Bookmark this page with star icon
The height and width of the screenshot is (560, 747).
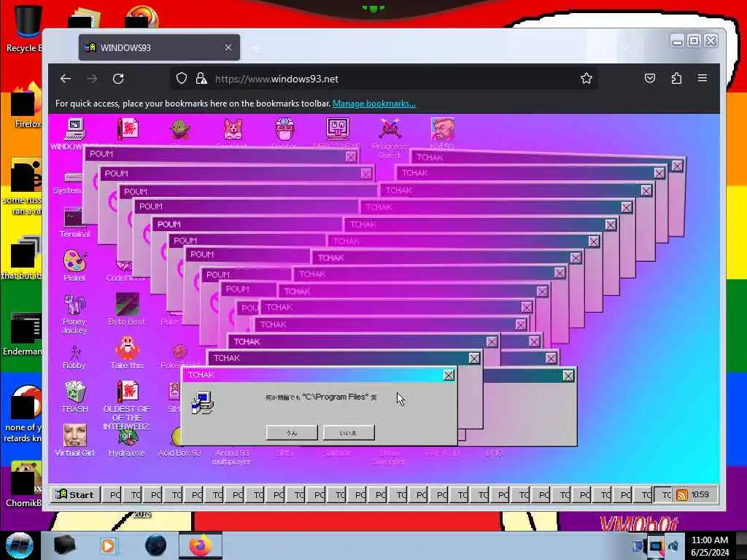[x=587, y=79]
